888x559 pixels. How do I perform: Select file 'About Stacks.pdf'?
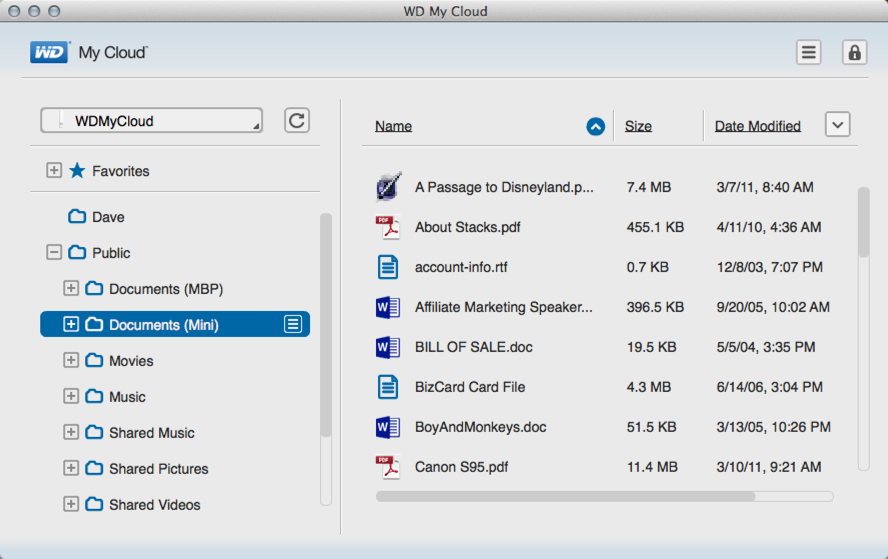click(x=467, y=227)
